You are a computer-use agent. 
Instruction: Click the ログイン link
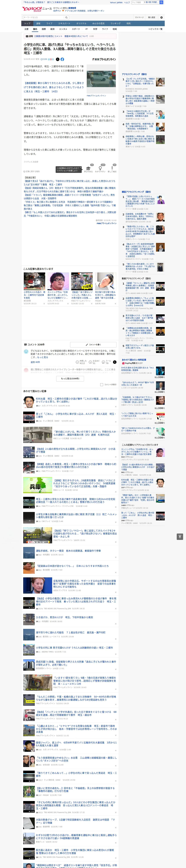pyautogui.click(x=57, y=11)
